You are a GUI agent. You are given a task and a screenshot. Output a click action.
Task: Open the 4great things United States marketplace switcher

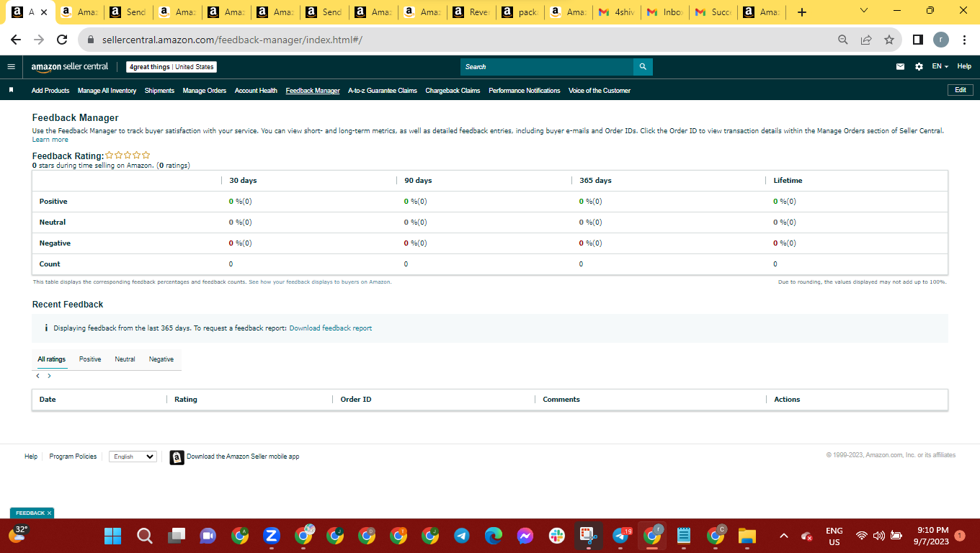(171, 67)
